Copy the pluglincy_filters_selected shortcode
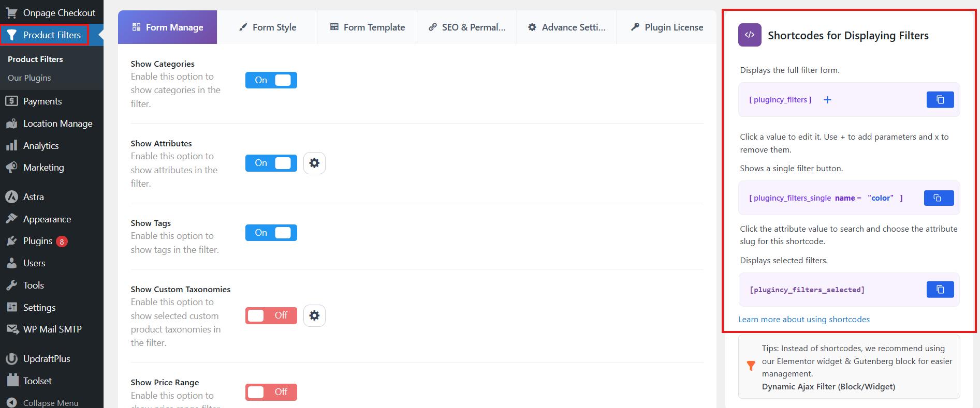This screenshot has width=980, height=408. [x=940, y=290]
